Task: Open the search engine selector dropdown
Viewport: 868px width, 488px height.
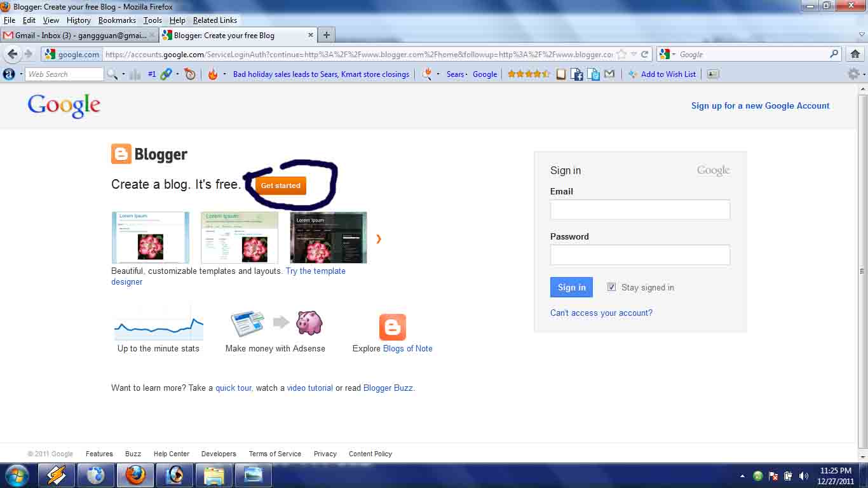Action: click(x=674, y=54)
